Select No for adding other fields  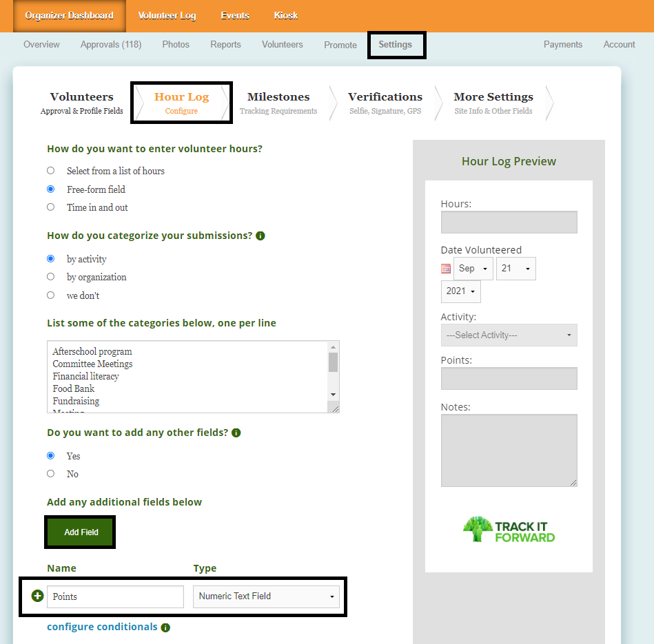click(50, 473)
